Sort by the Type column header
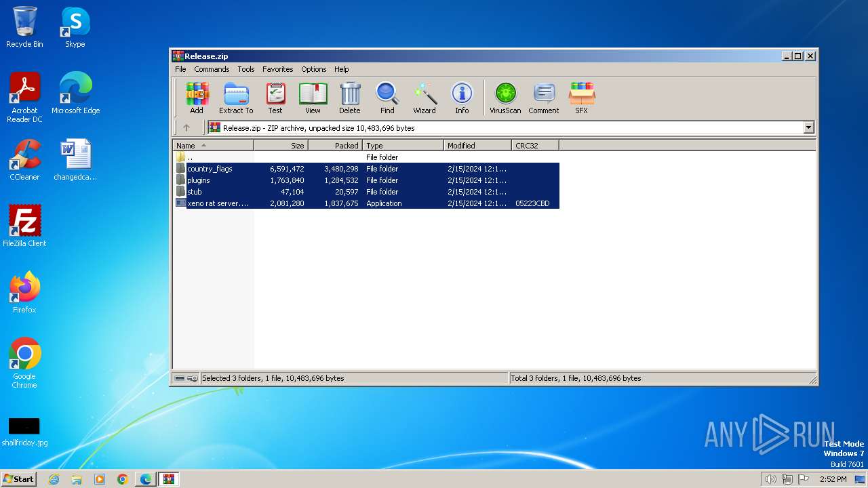This screenshot has width=868, height=488. tap(403, 146)
